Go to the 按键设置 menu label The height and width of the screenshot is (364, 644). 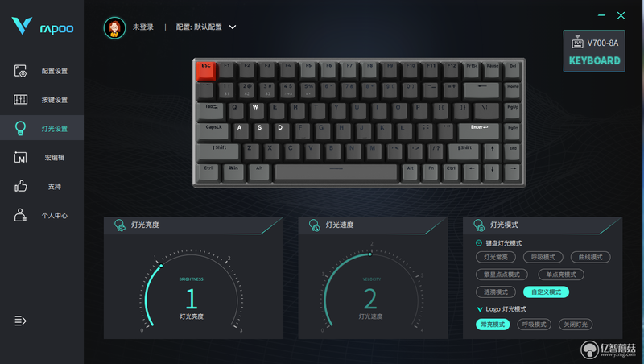(x=55, y=100)
